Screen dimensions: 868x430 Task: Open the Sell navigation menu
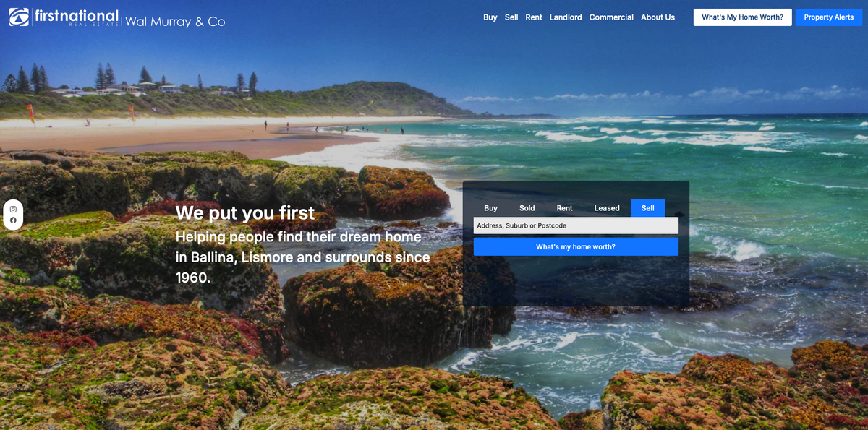pos(511,17)
